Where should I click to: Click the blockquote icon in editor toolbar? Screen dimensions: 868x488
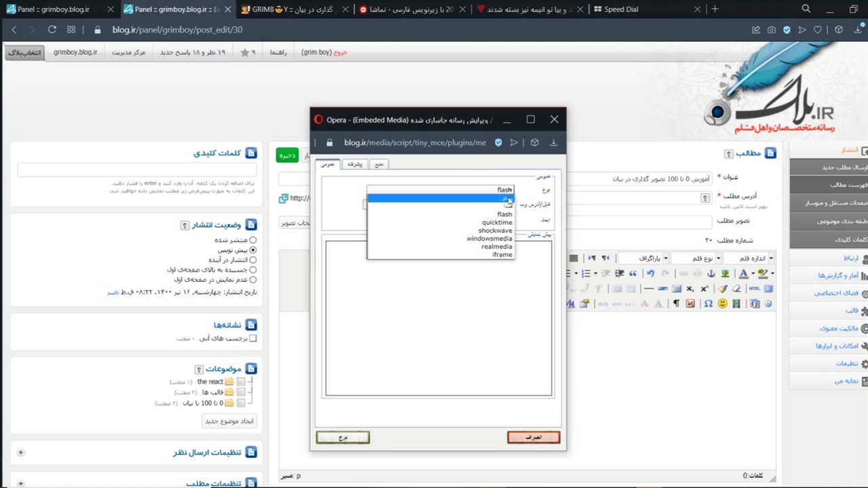tap(633, 274)
